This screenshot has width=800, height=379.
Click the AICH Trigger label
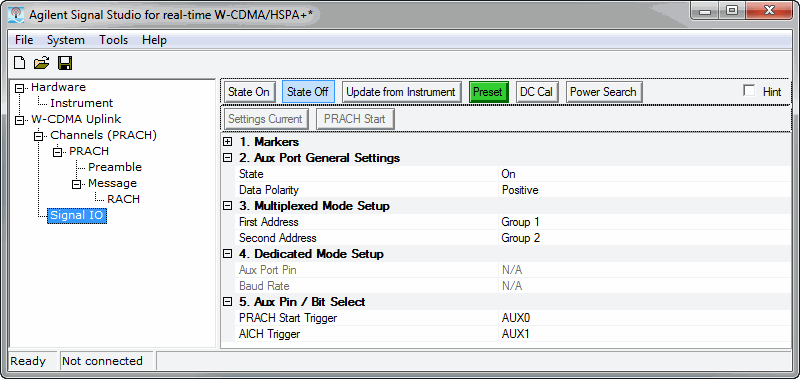[x=269, y=334]
